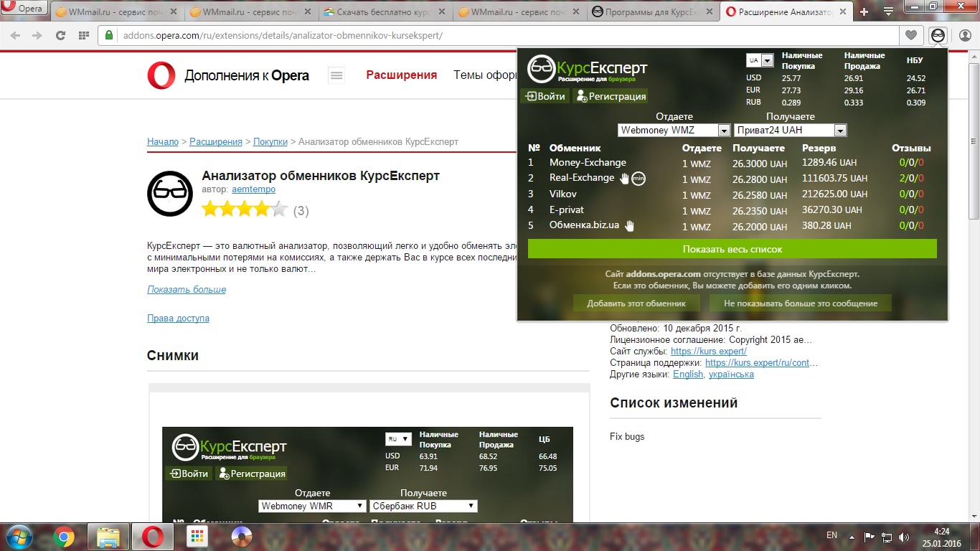This screenshot has width=980, height=551.
Task: Click the green padlock security icon
Action: [110, 35]
